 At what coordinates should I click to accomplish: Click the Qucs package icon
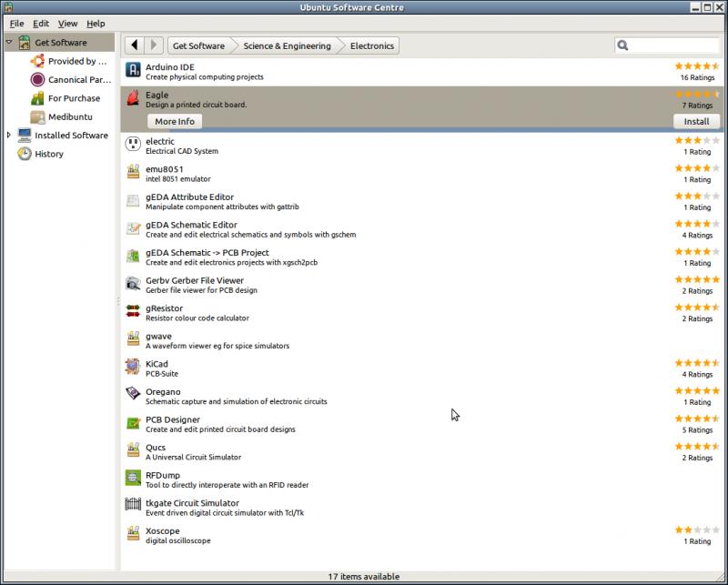(133, 450)
